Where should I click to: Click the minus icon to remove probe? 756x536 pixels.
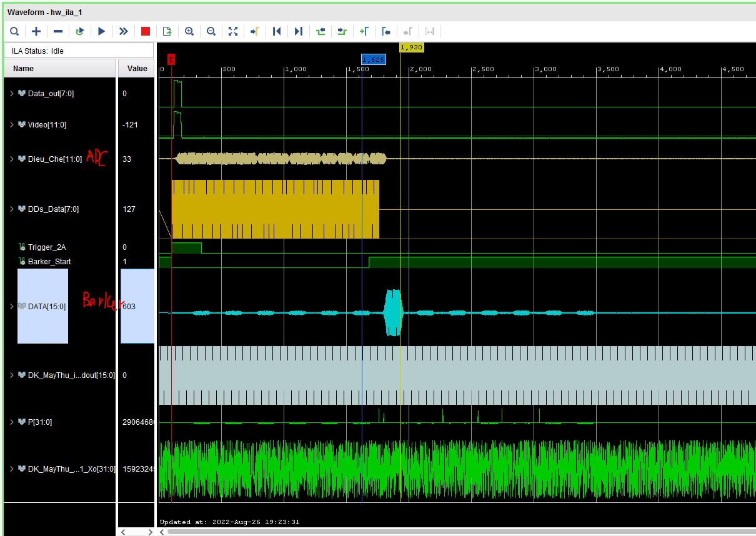pyautogui.click(x=58, y=31)
